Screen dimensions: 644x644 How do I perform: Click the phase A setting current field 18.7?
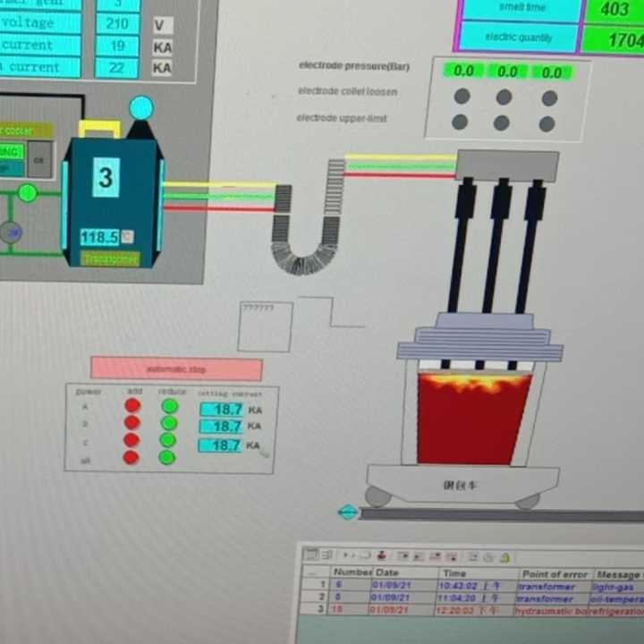pyautogui.click(x=222, y=409)
